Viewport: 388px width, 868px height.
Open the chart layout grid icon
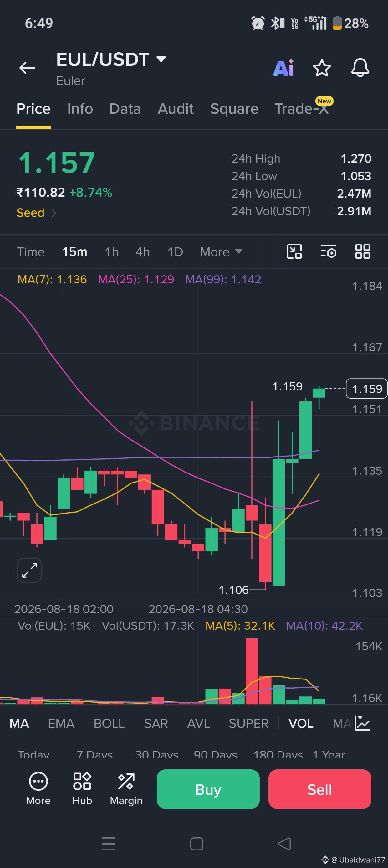(362, 251)
